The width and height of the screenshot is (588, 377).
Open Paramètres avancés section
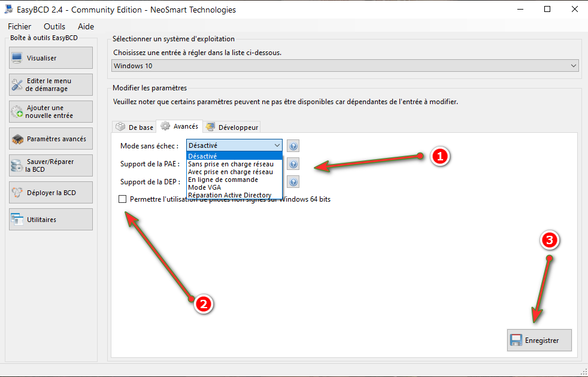tap(51, 139)
